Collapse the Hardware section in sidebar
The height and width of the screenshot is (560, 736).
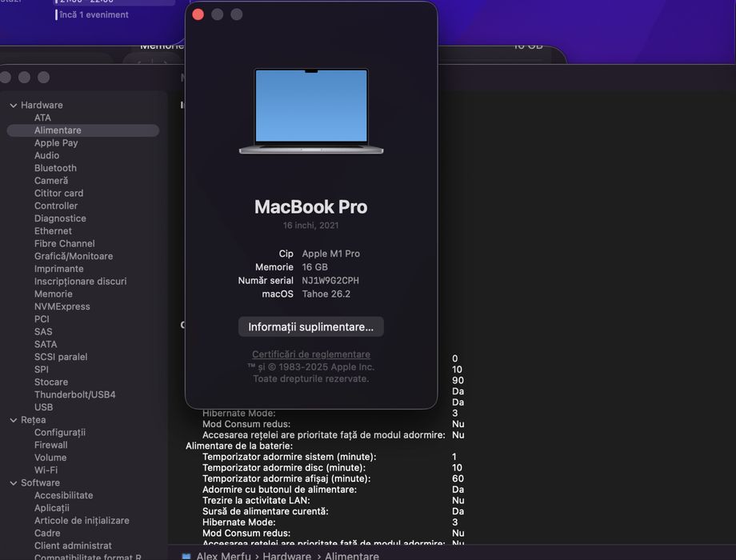13,106
